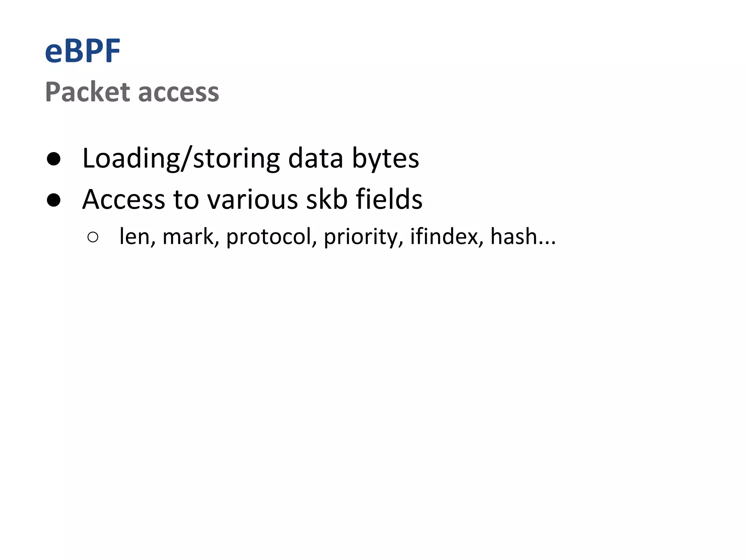The image size is (747, 560).
Task: Click the word "Access" in second bullet
Action: [123, 199]
